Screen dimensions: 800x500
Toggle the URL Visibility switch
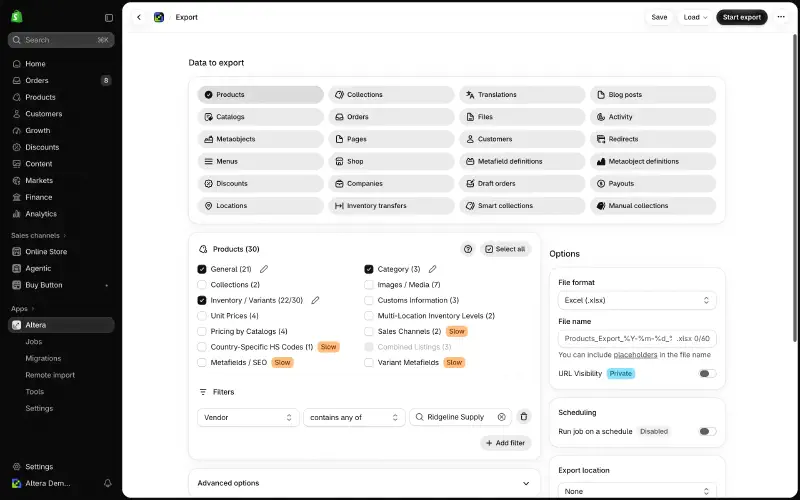tap(707, 373)
